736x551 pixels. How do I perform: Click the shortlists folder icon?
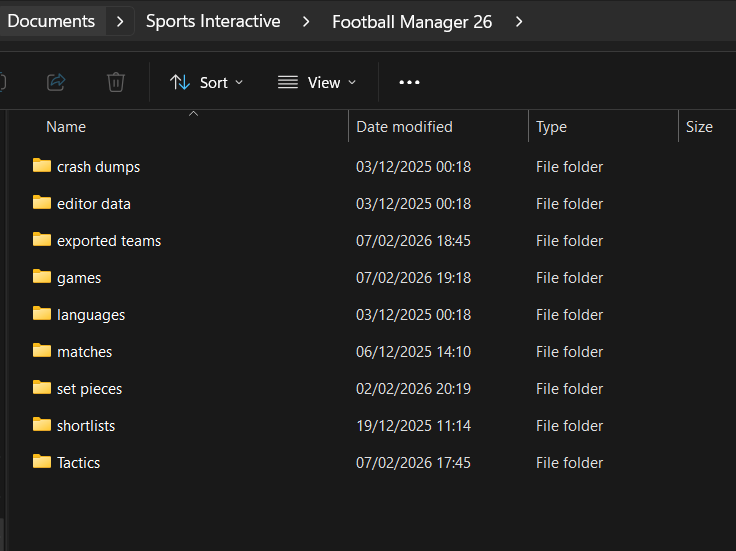(x=41, y=425)
